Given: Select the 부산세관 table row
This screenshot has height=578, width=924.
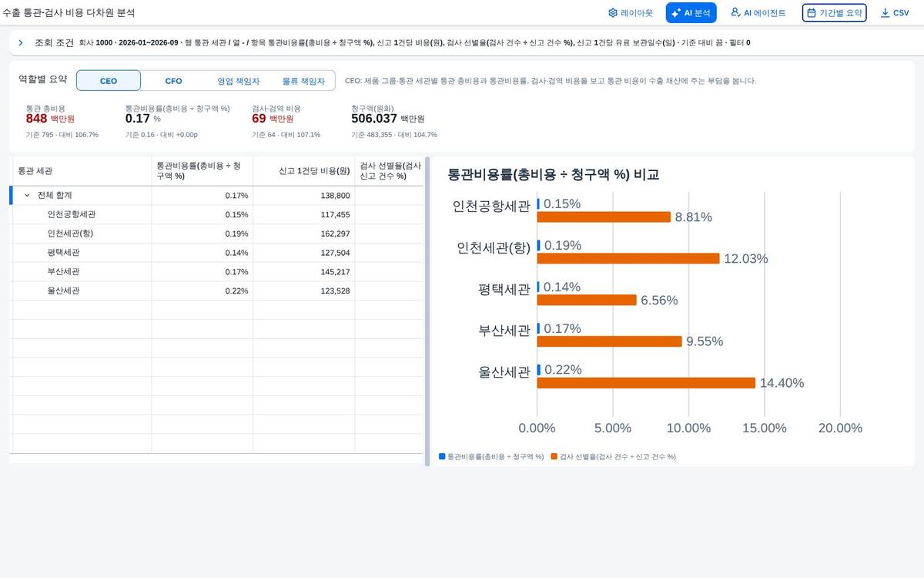Looking at the screenshot, I should click(217, 272).
